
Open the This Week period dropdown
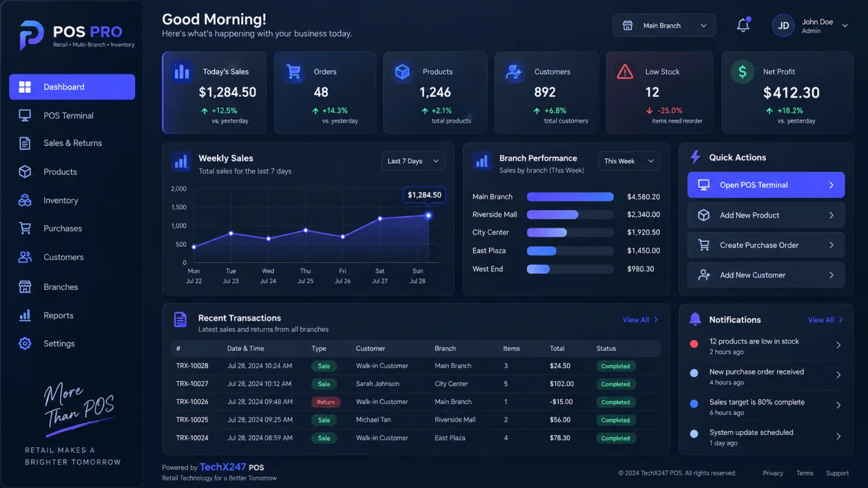click(629, 161)
